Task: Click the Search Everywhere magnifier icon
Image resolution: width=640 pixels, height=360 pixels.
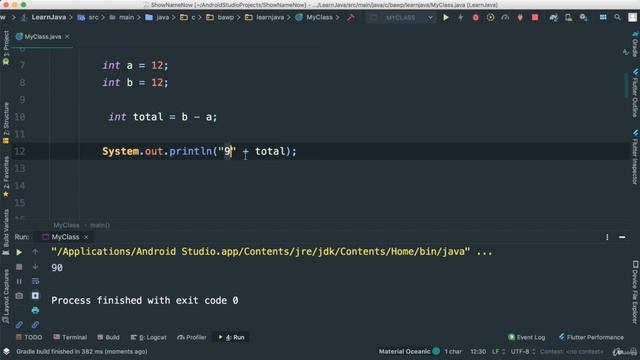Action: point(618,18)
